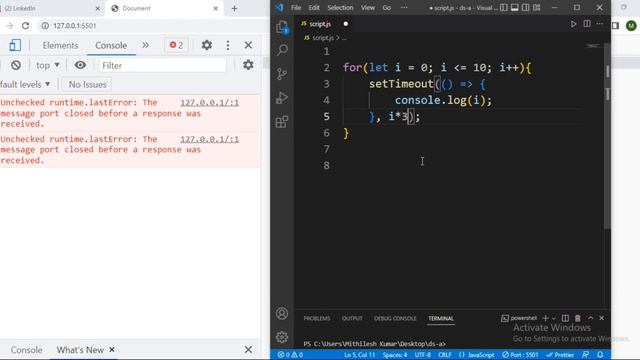Image resolution: width=640 pixels, height=360 pixels.
Task: Open DevTools customize three-dot menu
Action: point(228,45)
